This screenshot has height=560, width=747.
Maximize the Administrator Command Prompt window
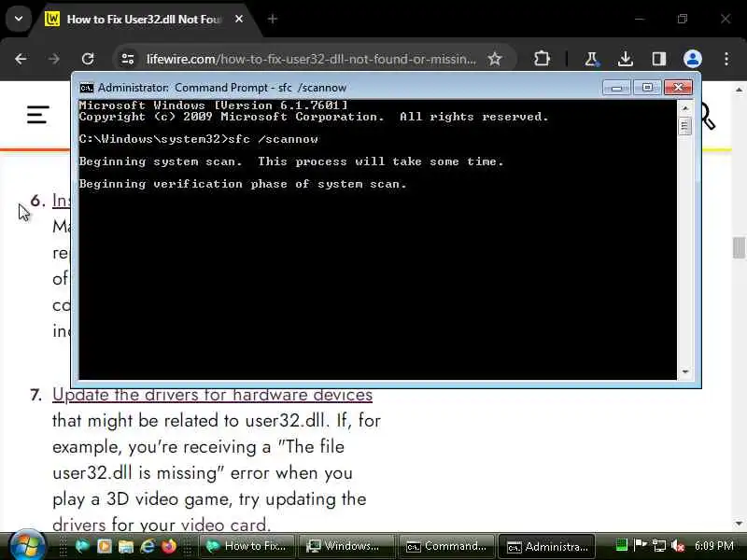[647, 88]
